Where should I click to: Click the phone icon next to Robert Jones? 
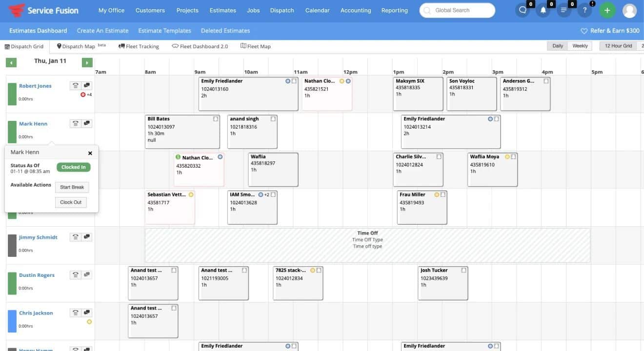(x=76, y=85)
